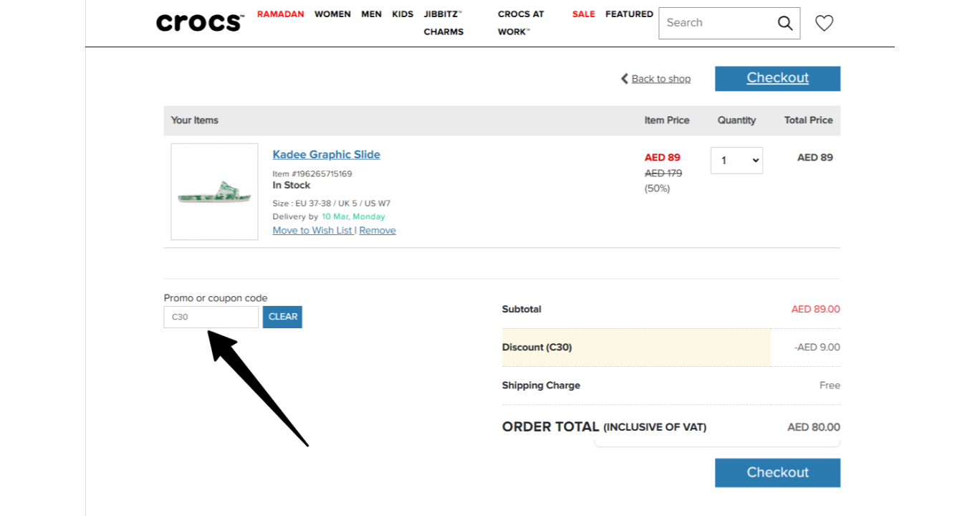Screen dimensions: 980x516
Task: Open the CROCS AT WORK menu
Action: click(x=521, y=23)
